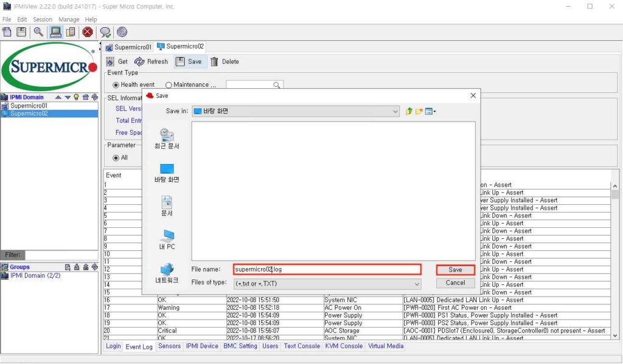Open My PC (내 PC) sidebar shortcut

(167, 240)
